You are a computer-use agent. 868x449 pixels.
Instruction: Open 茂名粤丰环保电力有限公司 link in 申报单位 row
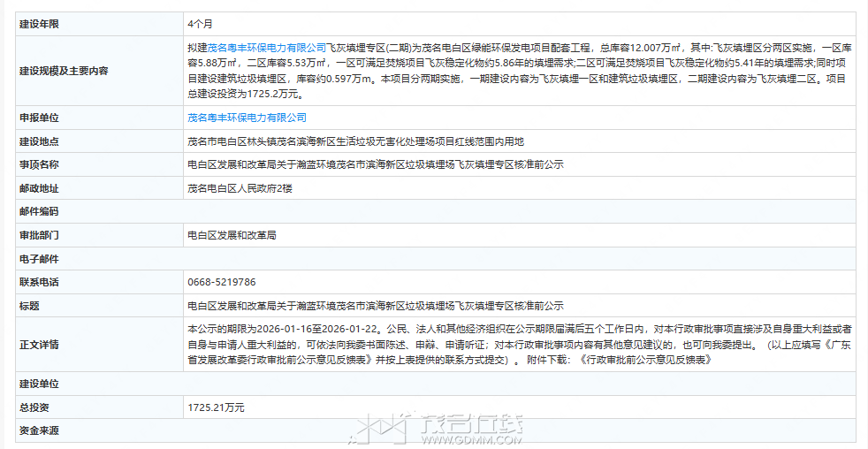[247, 118]
